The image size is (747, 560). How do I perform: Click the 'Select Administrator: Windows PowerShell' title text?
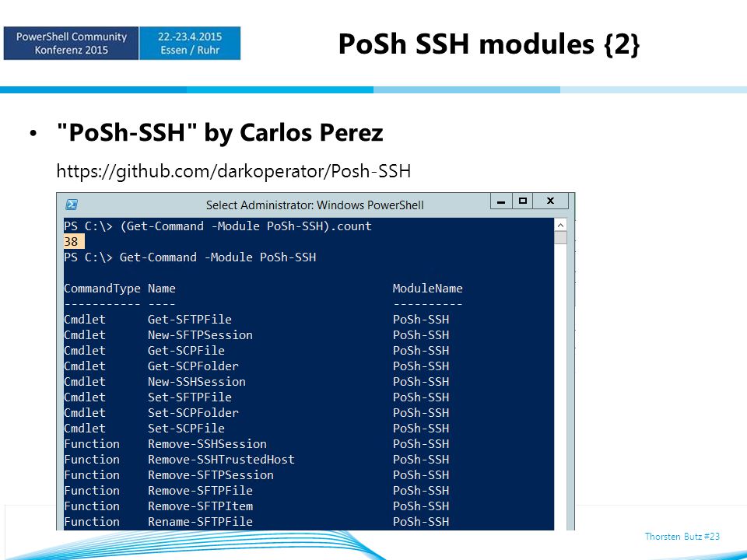click(314, 205)
